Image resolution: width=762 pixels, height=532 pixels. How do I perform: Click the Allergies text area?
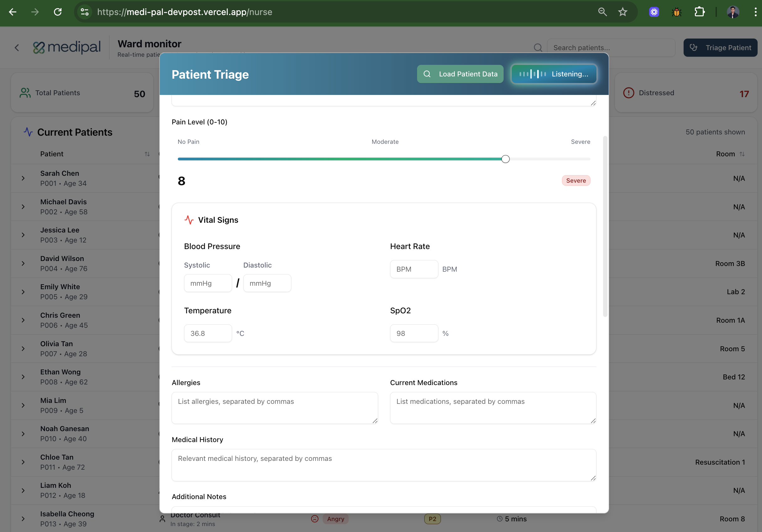point(274,408)
